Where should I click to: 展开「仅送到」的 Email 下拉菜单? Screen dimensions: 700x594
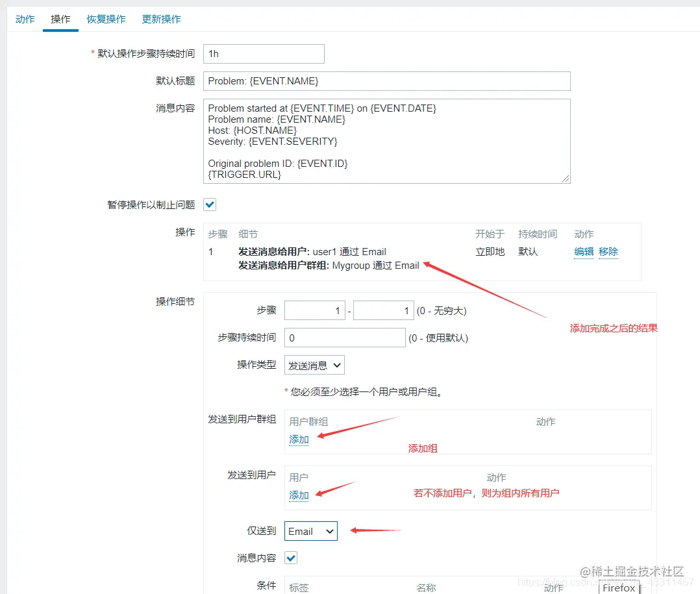[x=310, y=530]
